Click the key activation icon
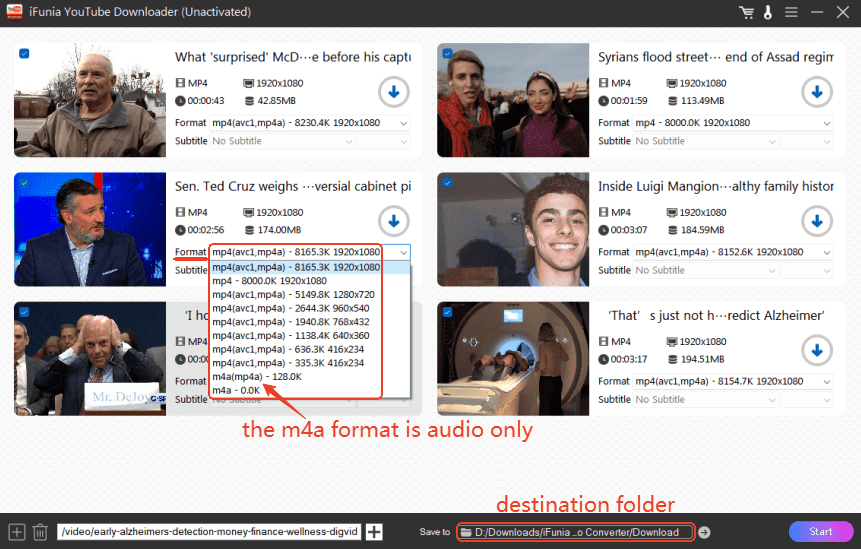861x549 pixels. click(x=767, y=13)
